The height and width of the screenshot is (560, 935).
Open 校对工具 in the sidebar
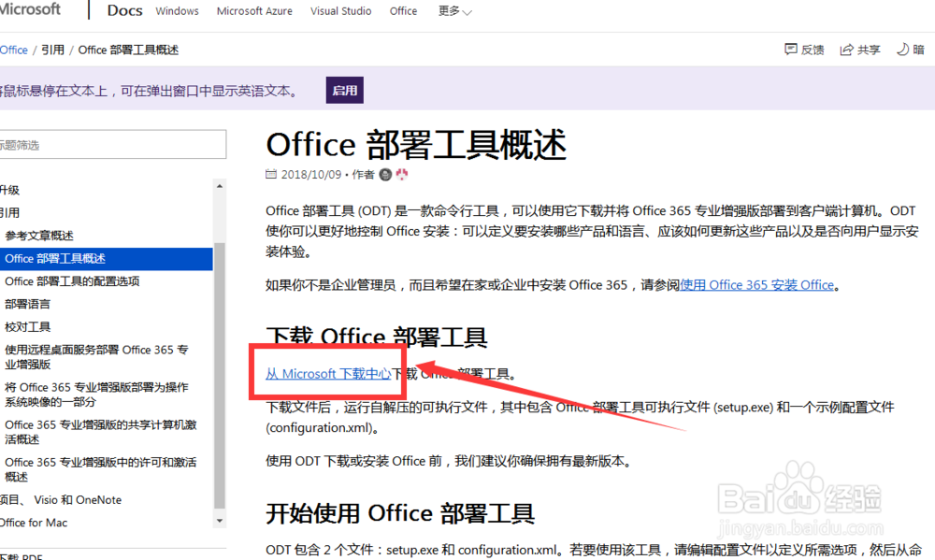[x=27, y=327]
